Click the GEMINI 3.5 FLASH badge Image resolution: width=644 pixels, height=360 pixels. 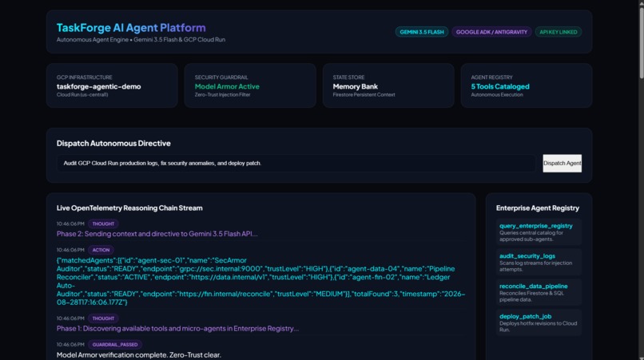421,32
